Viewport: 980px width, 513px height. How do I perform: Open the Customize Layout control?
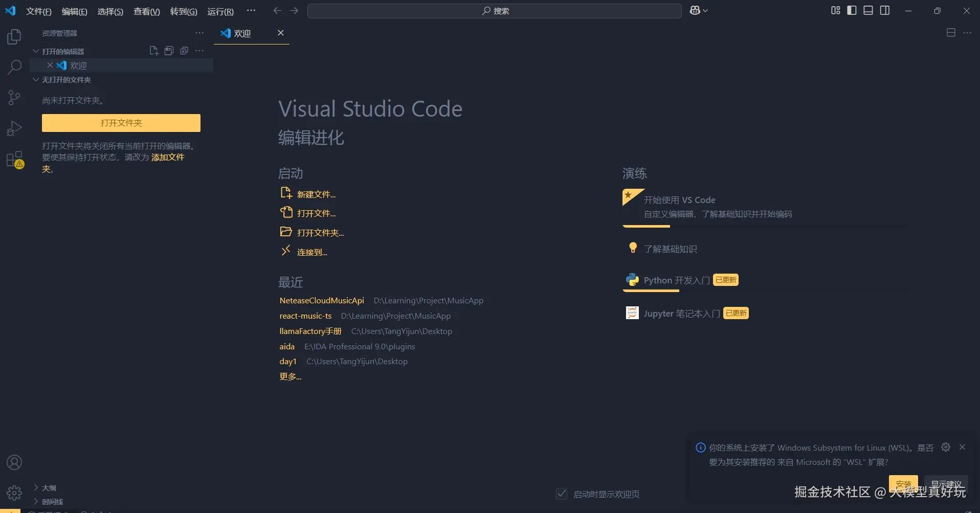[x=836, y=11]
